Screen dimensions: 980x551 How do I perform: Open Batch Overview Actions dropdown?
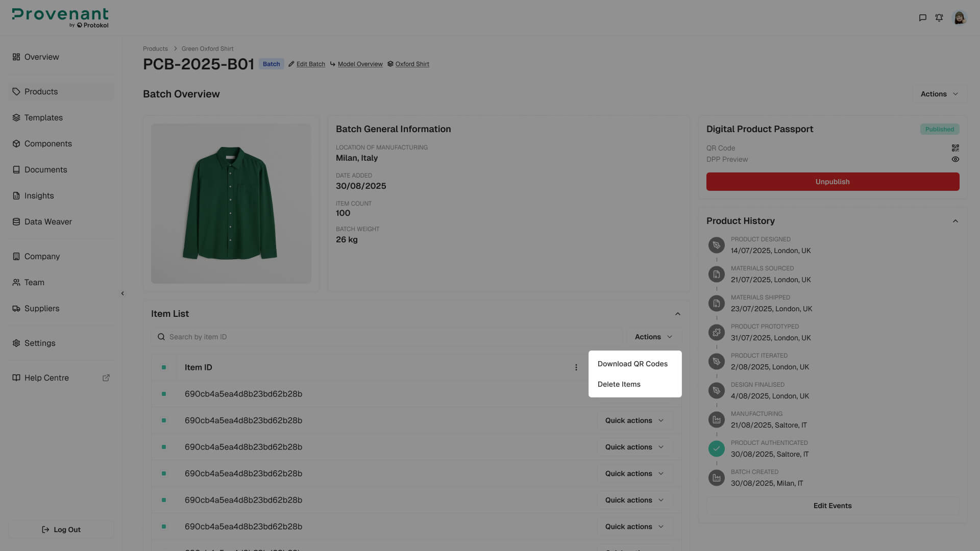[939, 94]
